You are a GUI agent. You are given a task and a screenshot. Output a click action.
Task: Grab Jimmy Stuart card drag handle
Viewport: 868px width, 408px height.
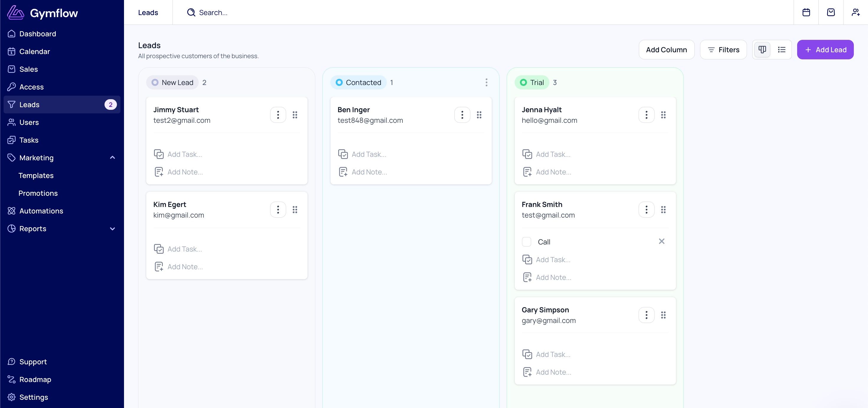(295, 115)
